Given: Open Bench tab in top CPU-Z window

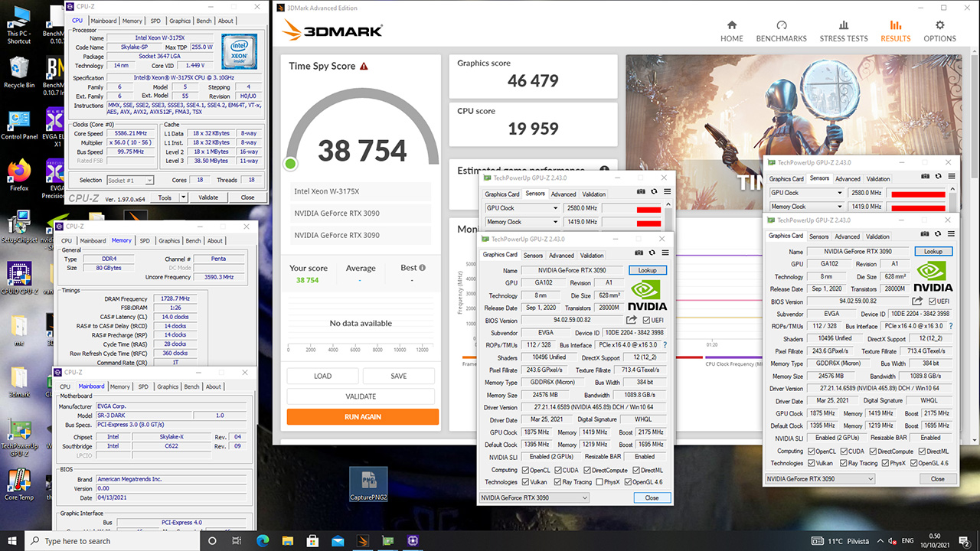Looking at the screenshot, I should 204,21.
